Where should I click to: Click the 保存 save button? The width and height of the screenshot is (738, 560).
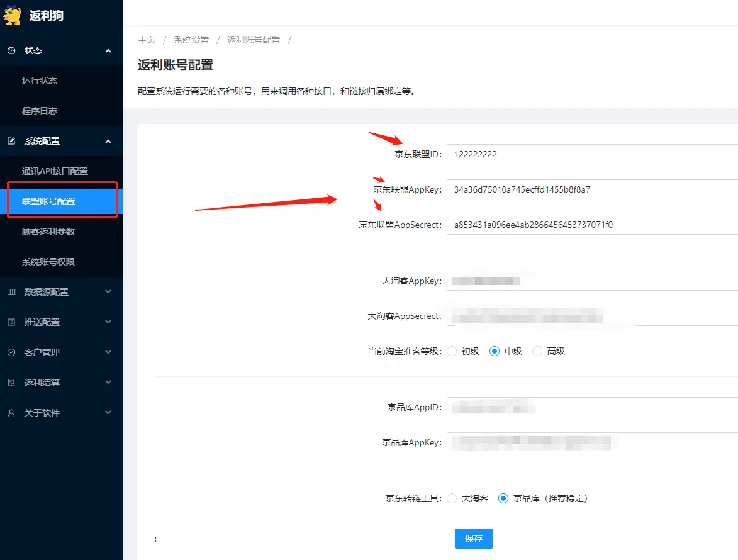(x=473, y=539)
